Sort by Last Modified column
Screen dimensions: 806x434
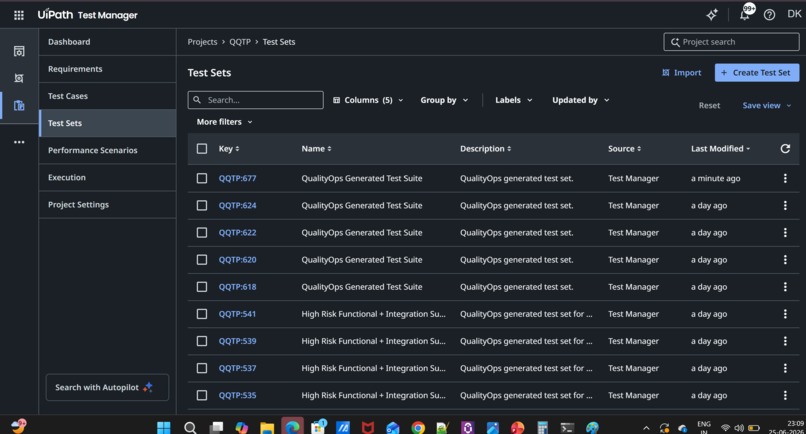[720, 149]
